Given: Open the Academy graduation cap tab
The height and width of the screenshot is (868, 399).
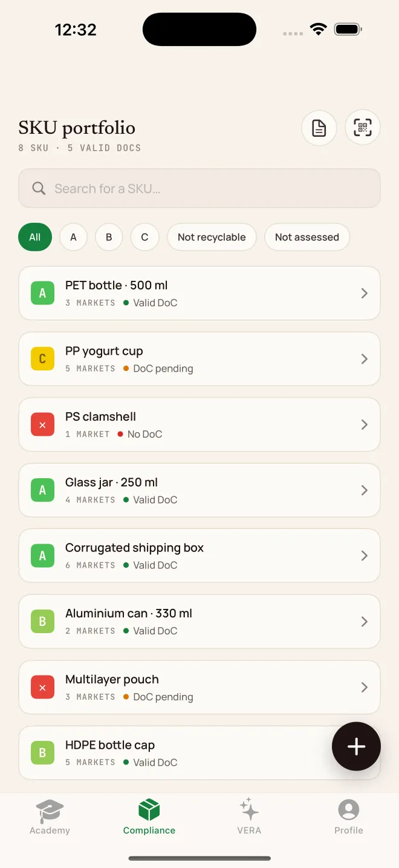Looking at the screenshot, I should pyautogui.click(x=50, y=817).
